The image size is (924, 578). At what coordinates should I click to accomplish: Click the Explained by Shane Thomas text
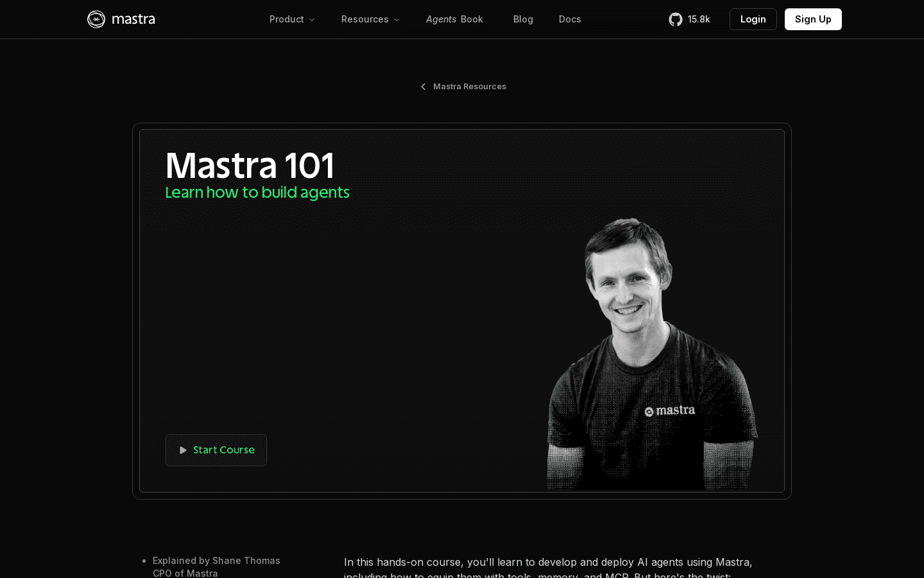216,561
